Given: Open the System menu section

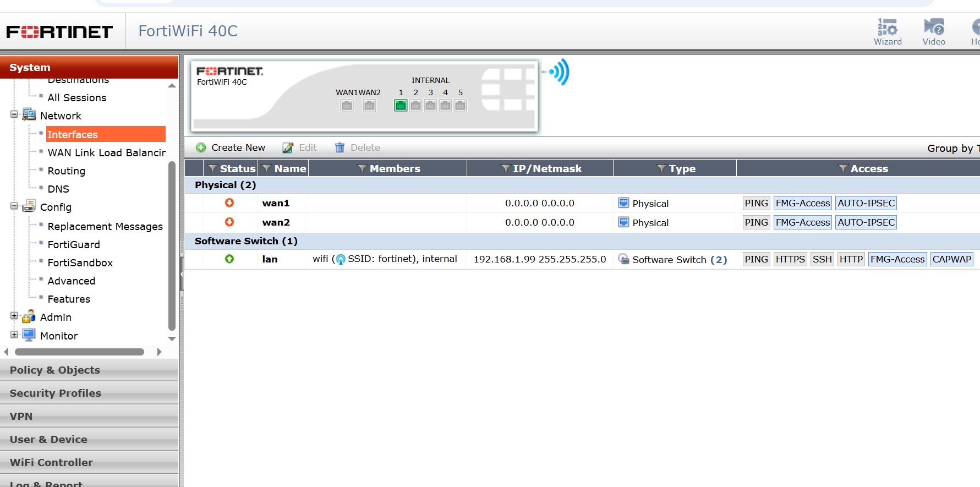Looking at the screenshot, I should pyautogui.click(x=89, y=67).
